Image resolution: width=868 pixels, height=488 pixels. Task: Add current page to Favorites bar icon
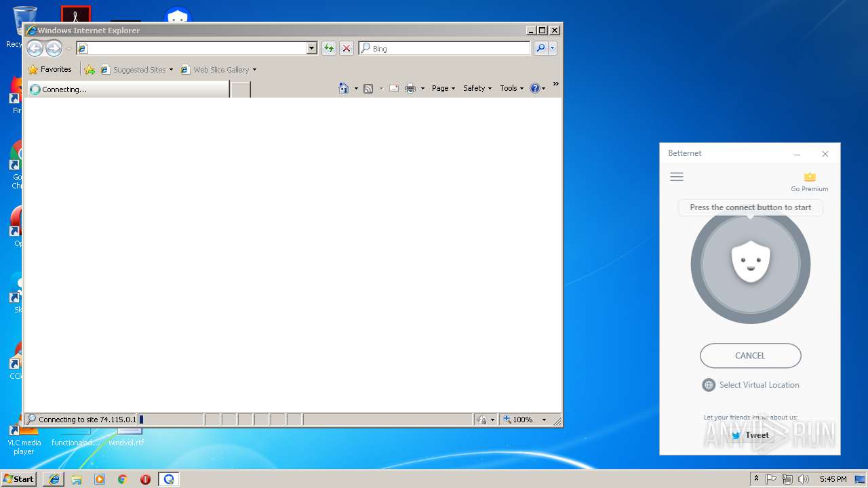tap(90, 69)
